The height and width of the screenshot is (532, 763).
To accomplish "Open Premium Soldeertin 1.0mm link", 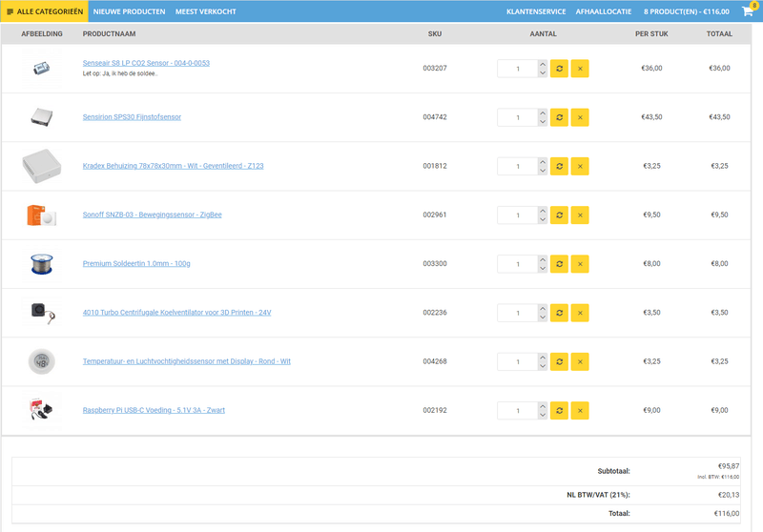I will tap(136, 263).
